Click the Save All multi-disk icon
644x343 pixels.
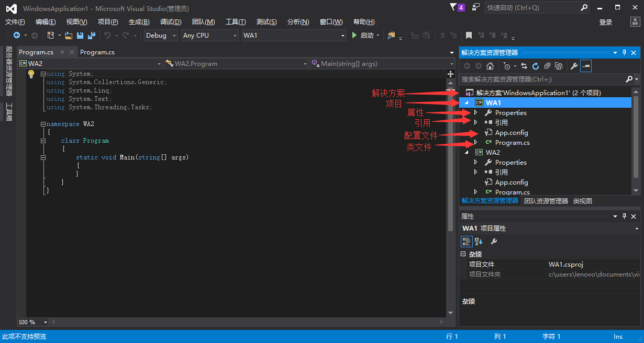[92, 36]
